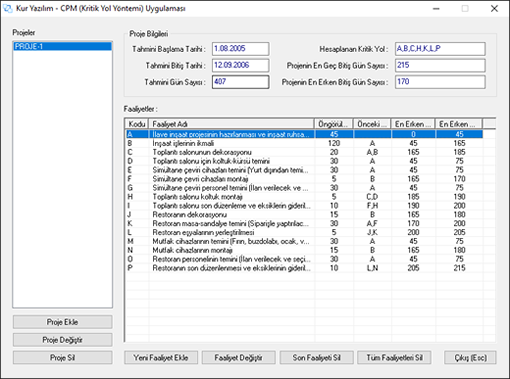Image resolution: width=510 pixels, height=379 pixels.
Task: Select row E 'Simültane çeviri cihazları temini'
Action: point(304,170)
